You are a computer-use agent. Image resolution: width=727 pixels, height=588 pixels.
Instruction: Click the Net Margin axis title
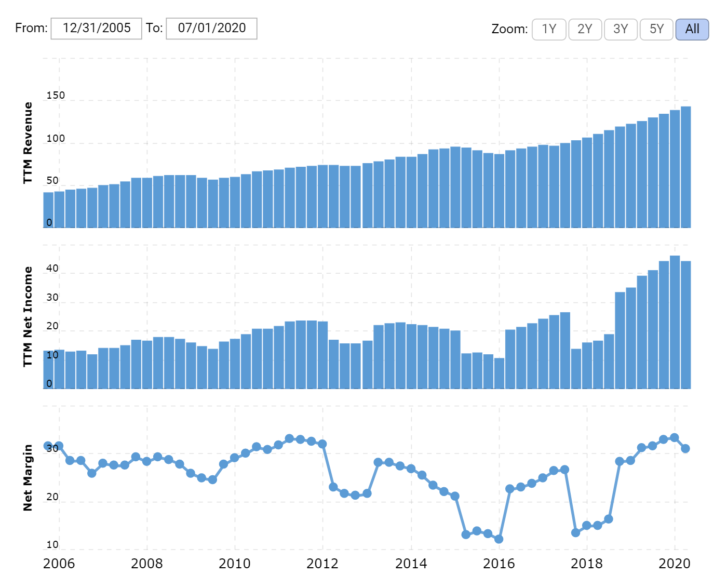[x=28, y=478]
